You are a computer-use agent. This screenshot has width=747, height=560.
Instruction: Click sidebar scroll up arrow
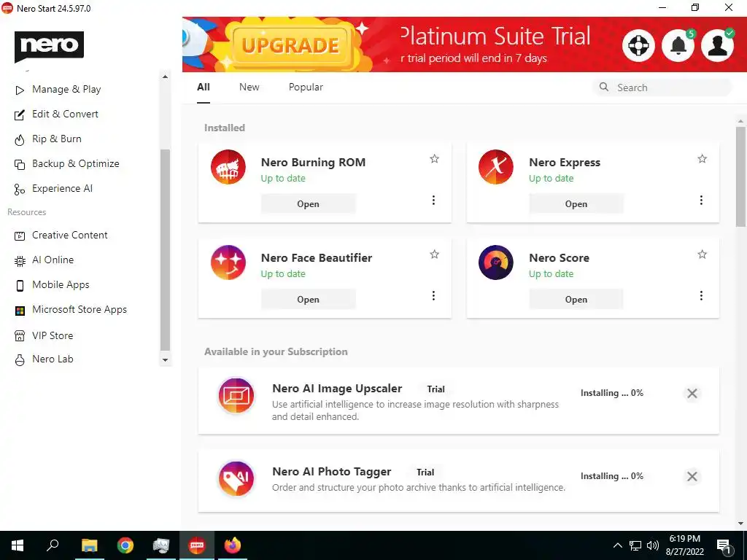point(165,77)
